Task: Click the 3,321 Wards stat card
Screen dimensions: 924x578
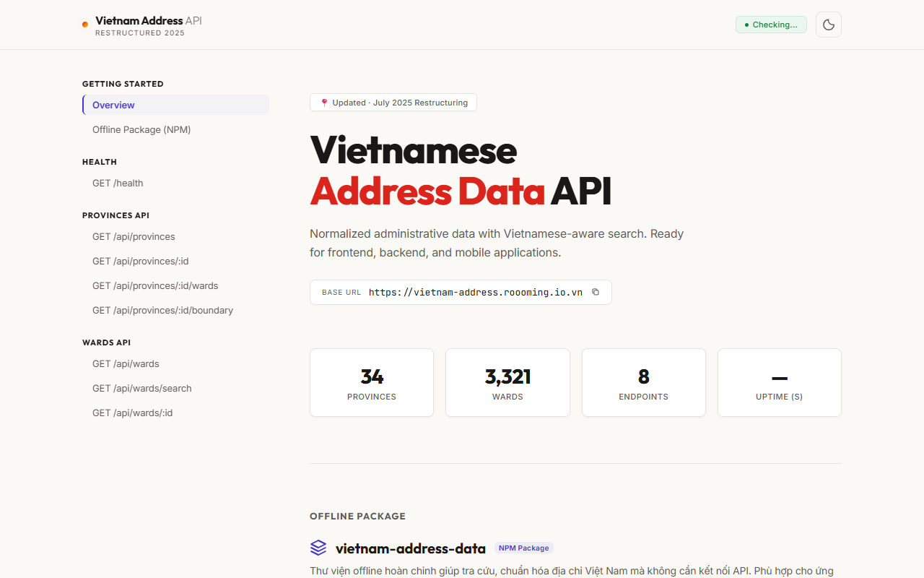Action: 507,382
